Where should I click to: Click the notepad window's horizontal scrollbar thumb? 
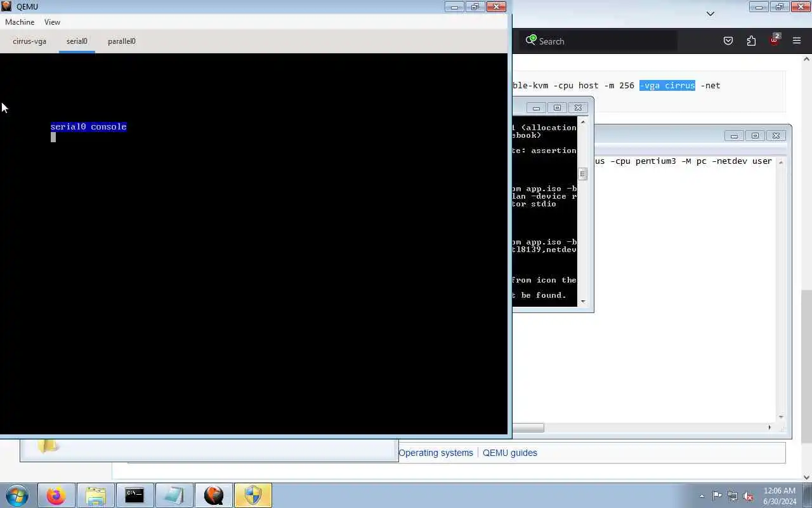coord(528,428)
